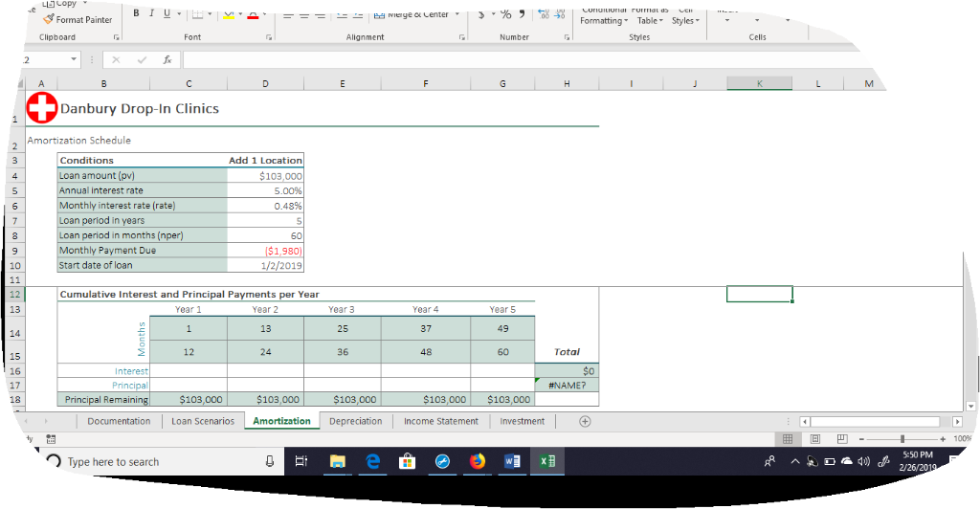Viewport: 980px width, 509px height.
Task: Align text to the right
Action: click(x=320, y=14)
